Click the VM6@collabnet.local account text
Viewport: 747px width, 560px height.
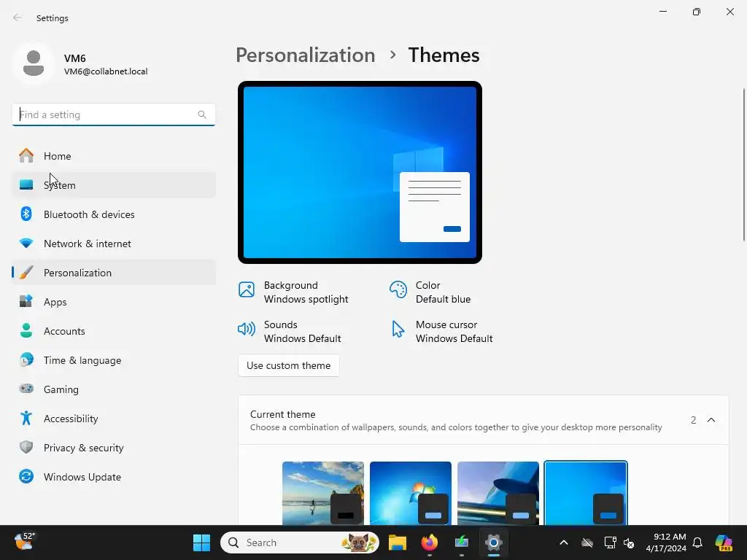[x=106, y=71]
